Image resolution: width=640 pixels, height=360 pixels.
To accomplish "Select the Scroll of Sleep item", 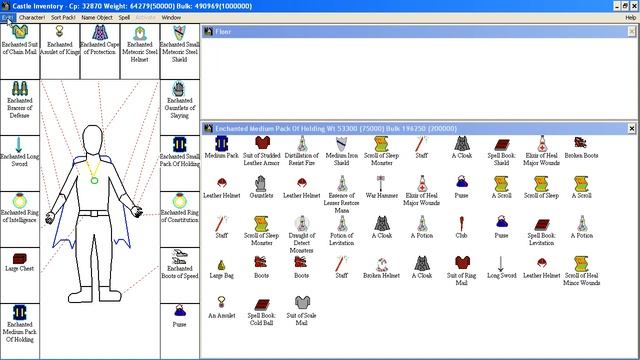I will pyautogui.click(x=541, y=187).
